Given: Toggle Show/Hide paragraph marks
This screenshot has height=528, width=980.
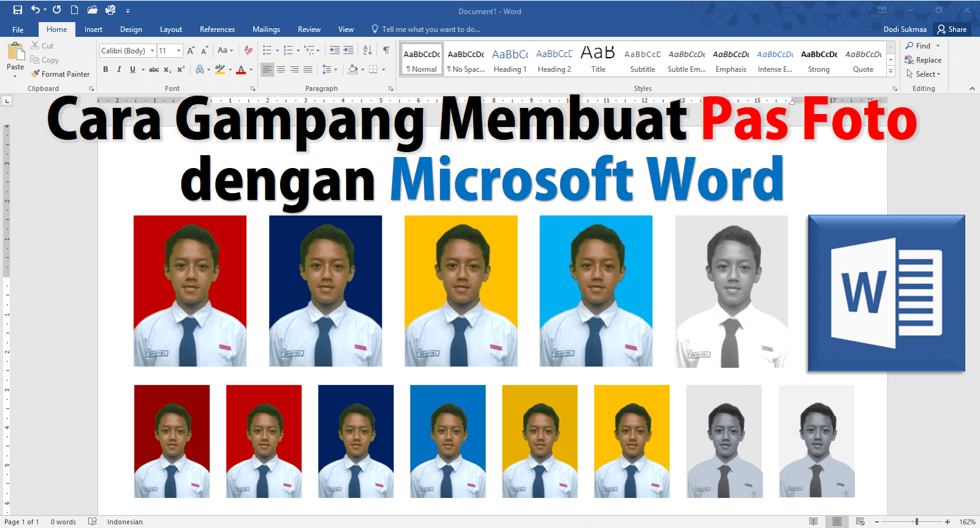Looking at the screenshot, I should (x=386, y=50).
